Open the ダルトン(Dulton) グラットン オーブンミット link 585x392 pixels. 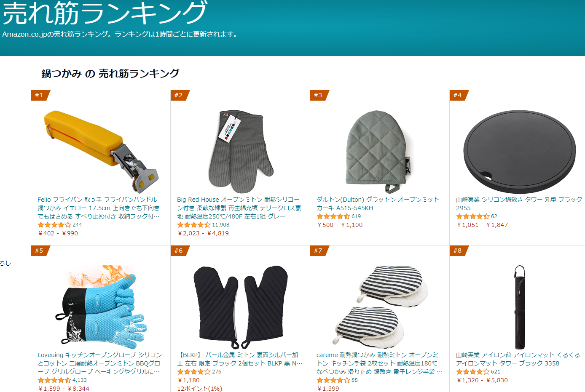click(378, 204)
